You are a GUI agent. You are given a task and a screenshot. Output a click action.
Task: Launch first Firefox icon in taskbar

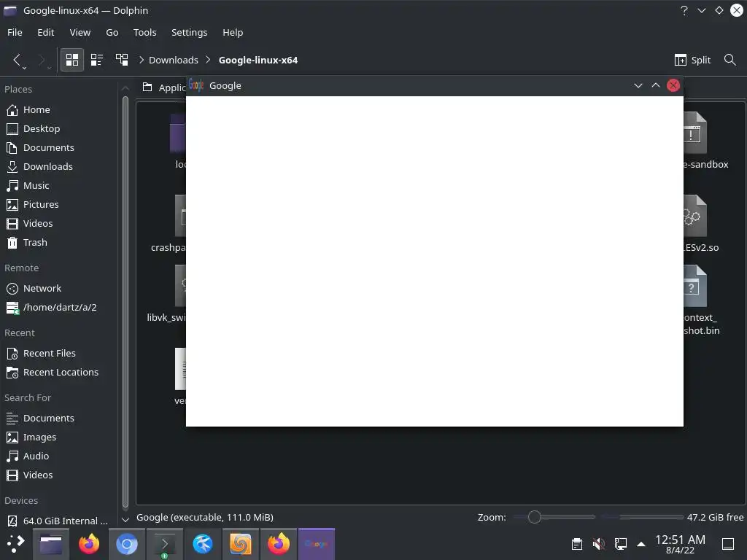click(88, 544)
